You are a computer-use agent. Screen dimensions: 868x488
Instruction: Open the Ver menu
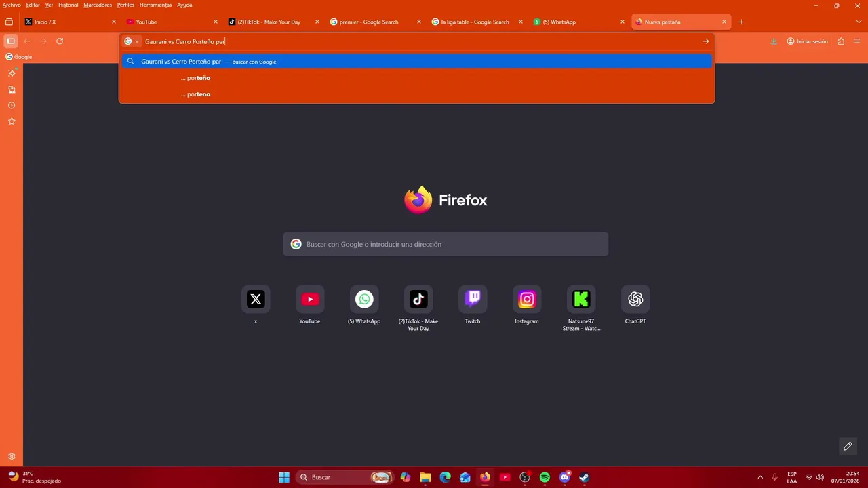click(x=49, y=5)
